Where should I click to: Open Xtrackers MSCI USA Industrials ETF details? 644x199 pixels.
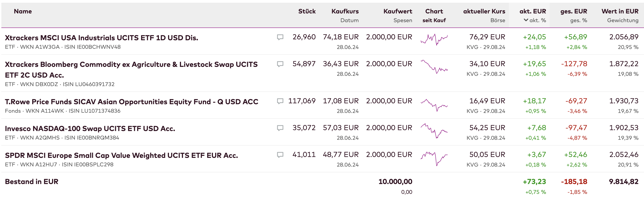pos(101,38)
